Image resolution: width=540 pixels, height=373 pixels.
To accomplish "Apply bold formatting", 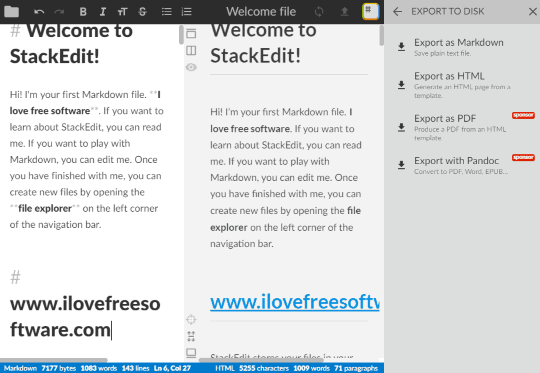I will point(83,12).
